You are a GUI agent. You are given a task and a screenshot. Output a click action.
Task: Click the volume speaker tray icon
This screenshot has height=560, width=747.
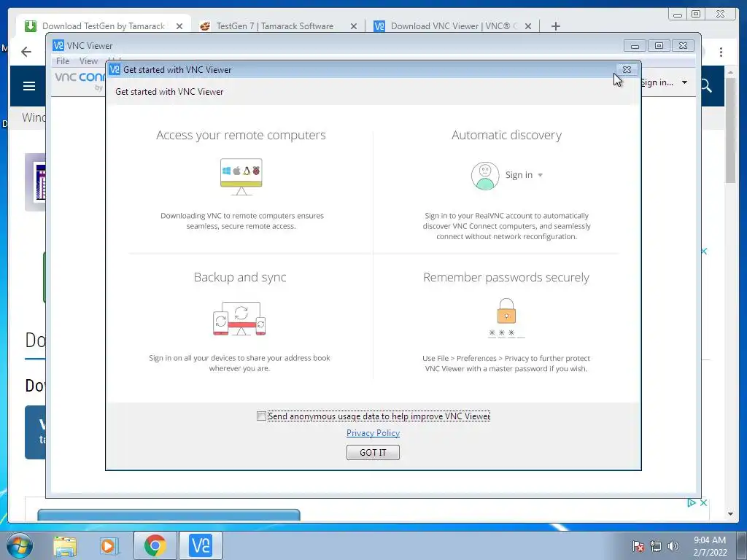[x=673, y=546]
